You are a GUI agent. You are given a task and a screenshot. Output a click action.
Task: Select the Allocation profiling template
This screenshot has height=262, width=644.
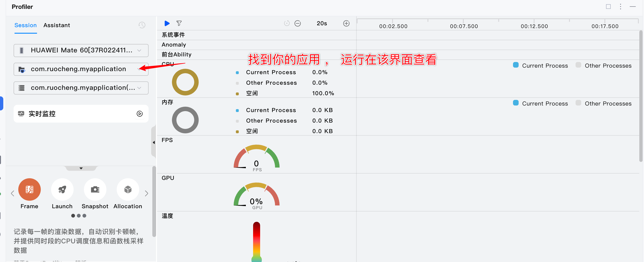[128, 189]
